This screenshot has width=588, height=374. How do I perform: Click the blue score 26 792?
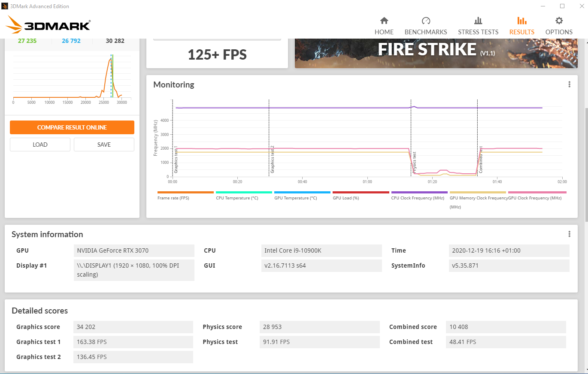pyautogui.click(x=71, y=41)
